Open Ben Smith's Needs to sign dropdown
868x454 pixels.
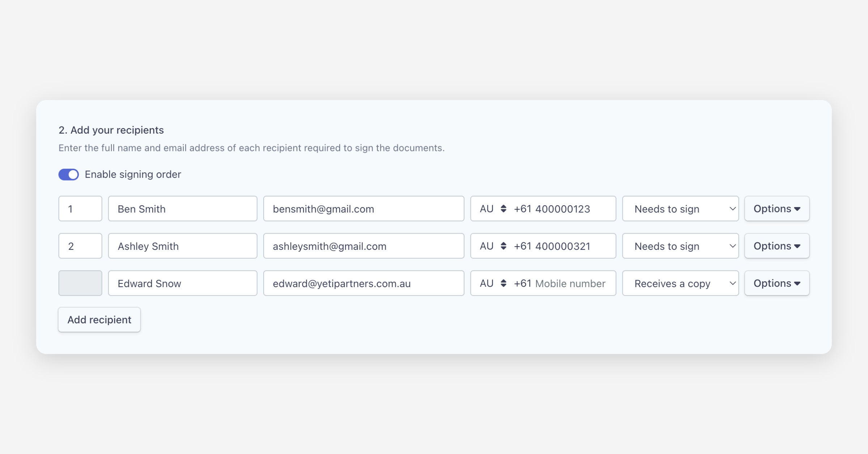pos(680,209)
